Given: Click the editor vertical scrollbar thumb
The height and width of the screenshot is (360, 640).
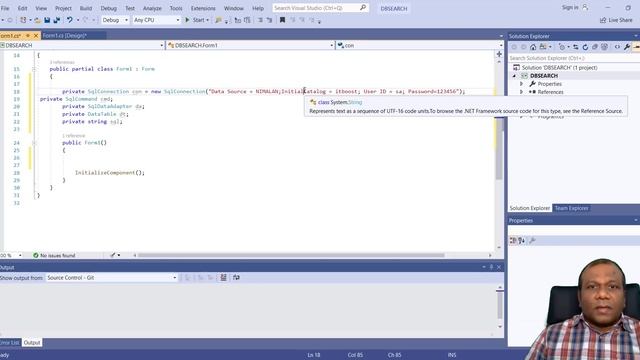Looking at the screenshot, I should click(499, 149).
